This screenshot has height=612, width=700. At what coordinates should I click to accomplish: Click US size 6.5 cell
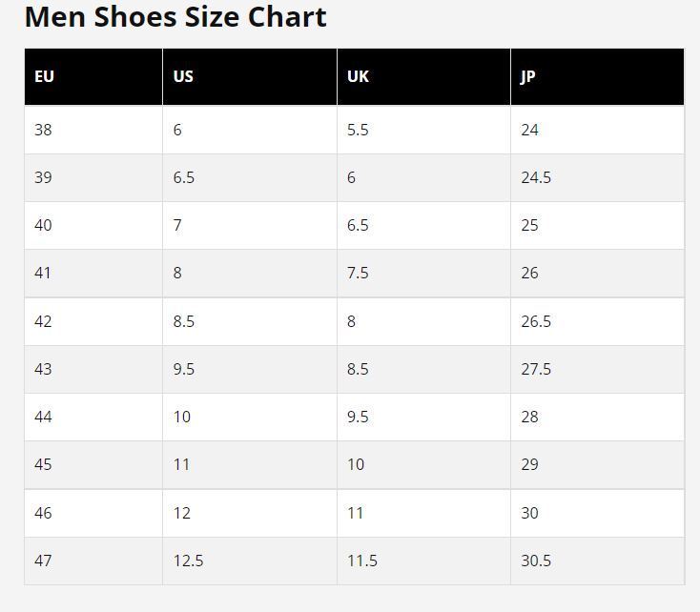[x=250, y=177]
